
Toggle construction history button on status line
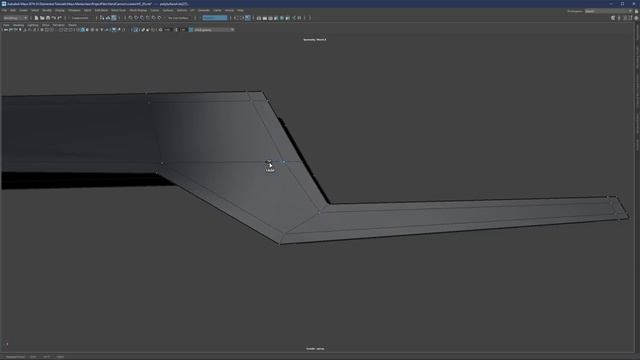248,18
